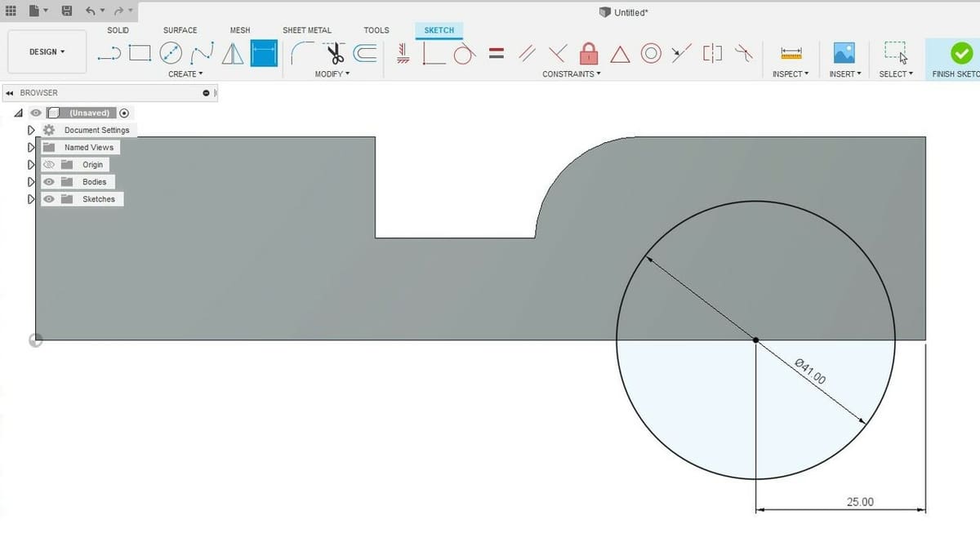Screen dimensions: 980x551
Task: Redo the last undone action
Action: point(119,11)
